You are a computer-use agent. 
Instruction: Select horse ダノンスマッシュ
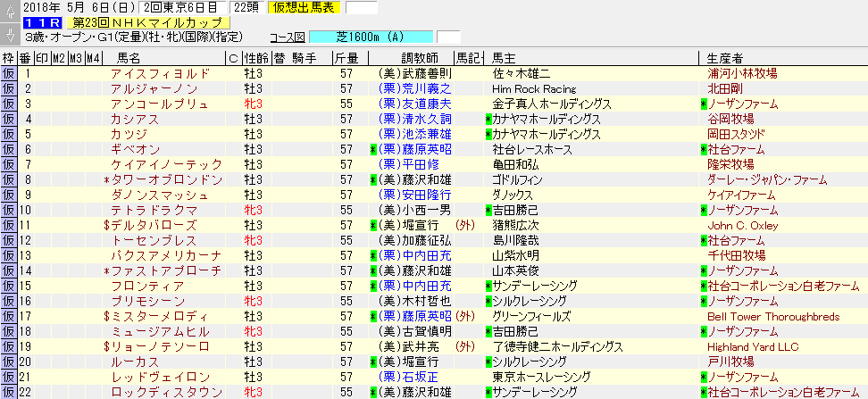click(160, 195)
